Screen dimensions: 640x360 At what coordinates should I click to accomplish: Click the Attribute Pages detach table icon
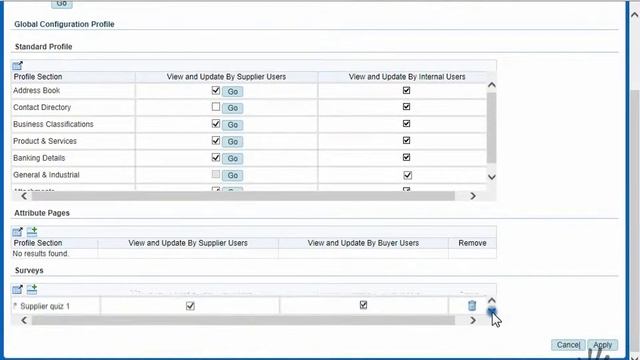coord(17,232)
